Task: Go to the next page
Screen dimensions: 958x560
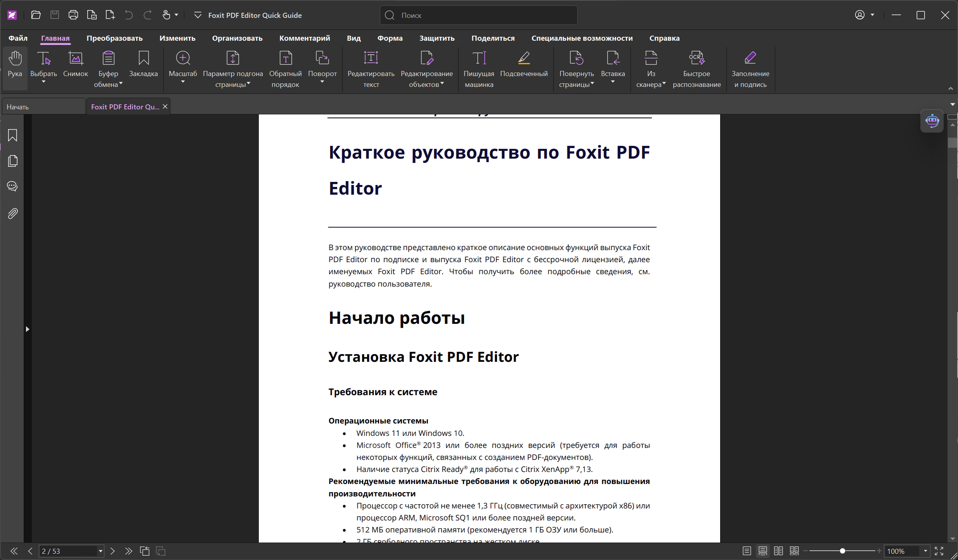Action: [x=113, y=551]
